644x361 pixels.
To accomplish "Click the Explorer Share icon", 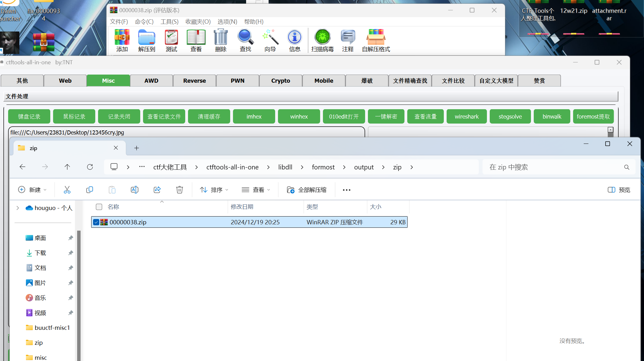I will (x=157, y=190).
